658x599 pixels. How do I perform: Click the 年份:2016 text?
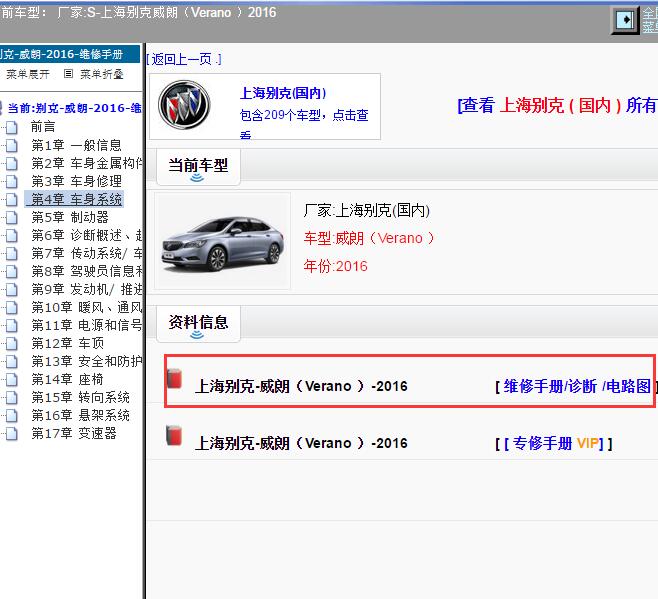coord(335,266)
